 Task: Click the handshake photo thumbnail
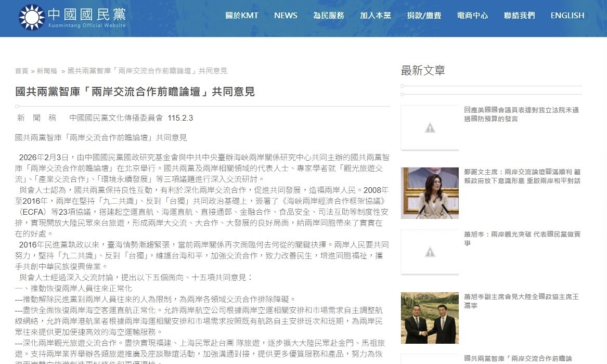(x=430, y=318)
